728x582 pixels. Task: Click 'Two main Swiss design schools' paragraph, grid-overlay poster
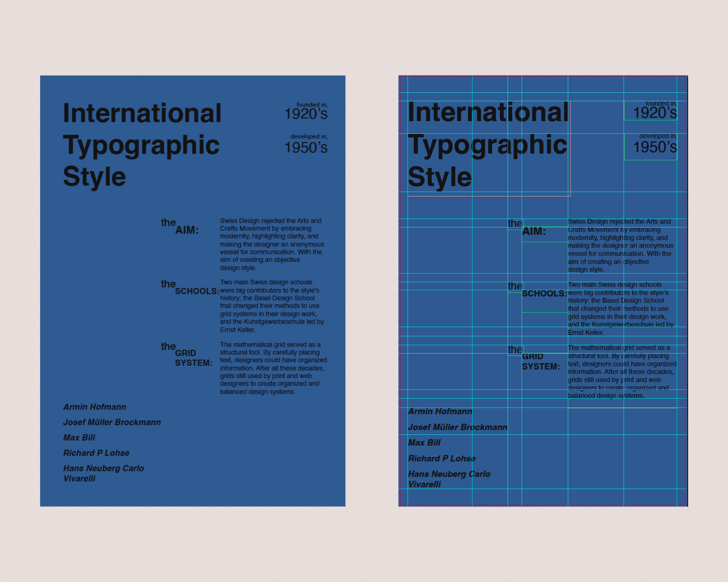click(621, 309)
